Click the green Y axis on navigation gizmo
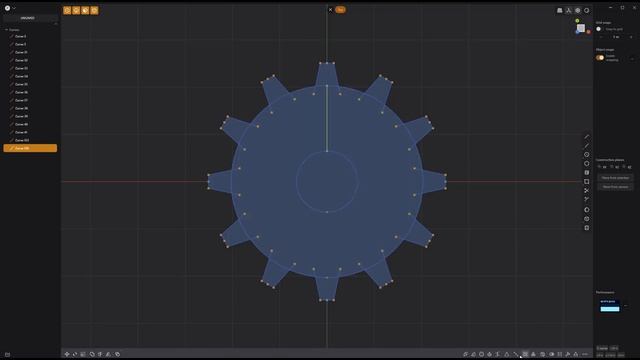 click(x=577, y=20)
